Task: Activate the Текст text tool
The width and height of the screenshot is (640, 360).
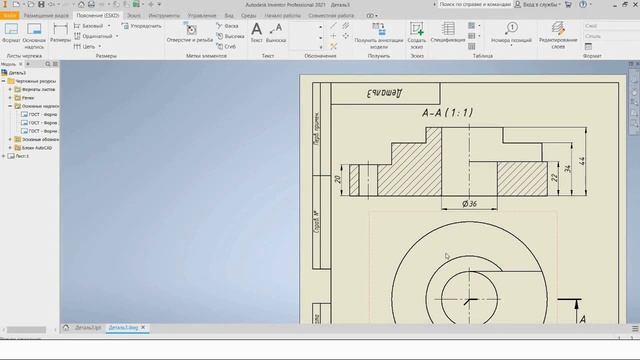Action: click(x=256, y=33)
